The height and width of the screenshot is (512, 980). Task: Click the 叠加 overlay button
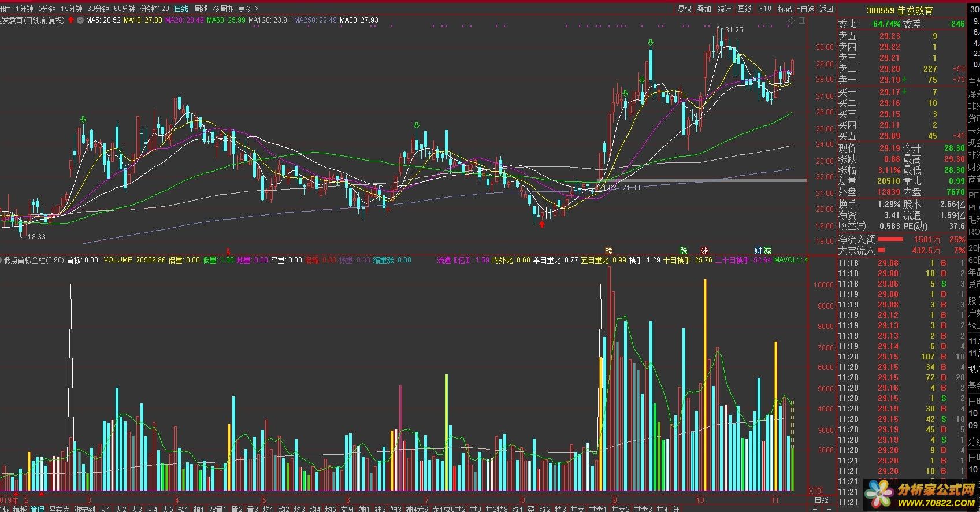point(704,9)
